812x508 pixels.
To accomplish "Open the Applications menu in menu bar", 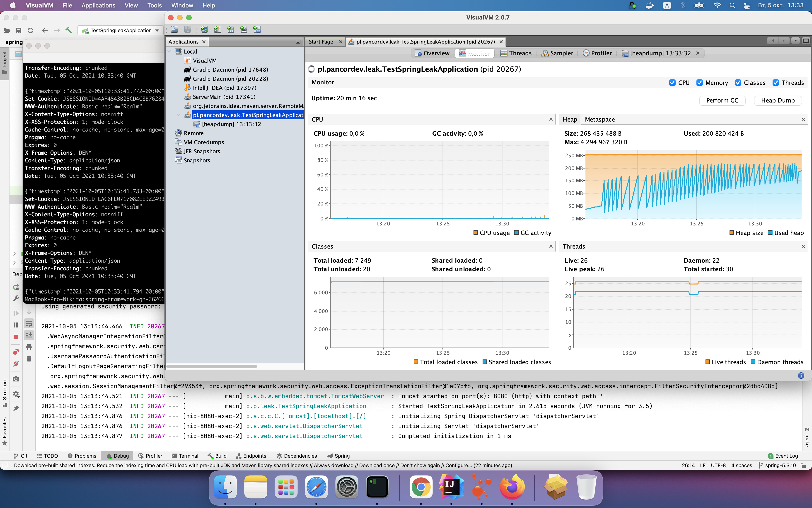I will click(98, 5).
